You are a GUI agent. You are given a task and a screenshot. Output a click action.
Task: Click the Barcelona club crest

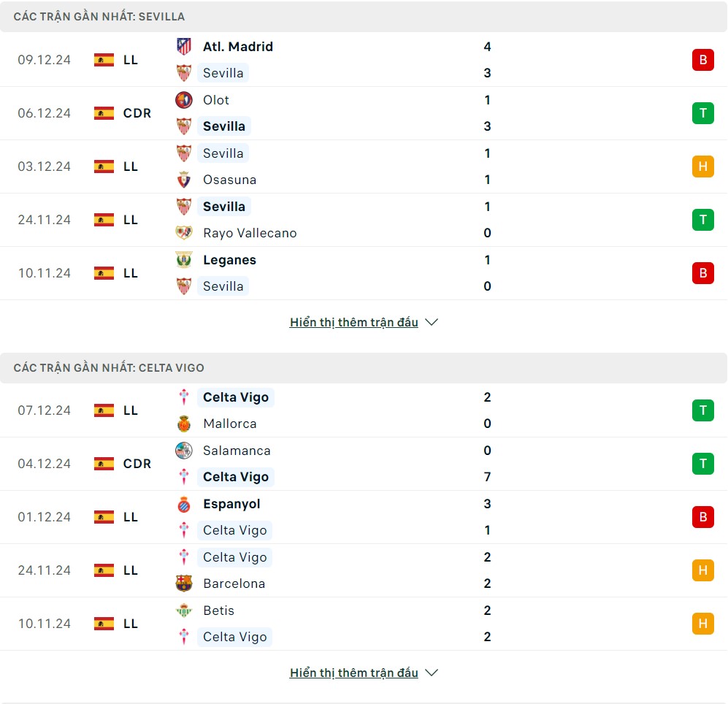(184, 584)
